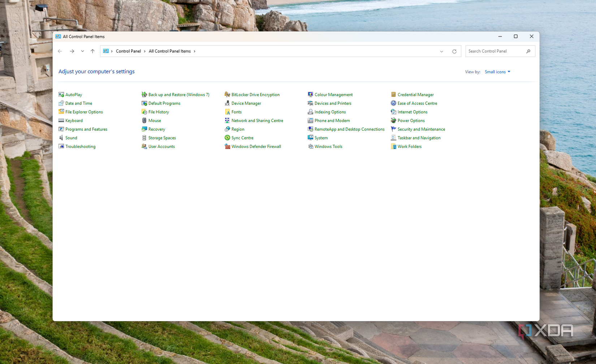This screenshot has width=596, height=364.
Task: Click the Power Options icon
Action: click(393, 120)
